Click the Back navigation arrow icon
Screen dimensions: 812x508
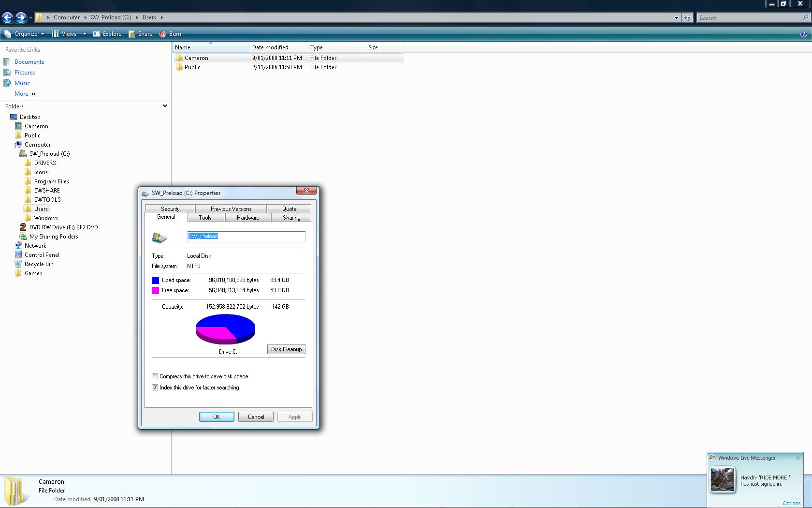click(x=7, y=18)
